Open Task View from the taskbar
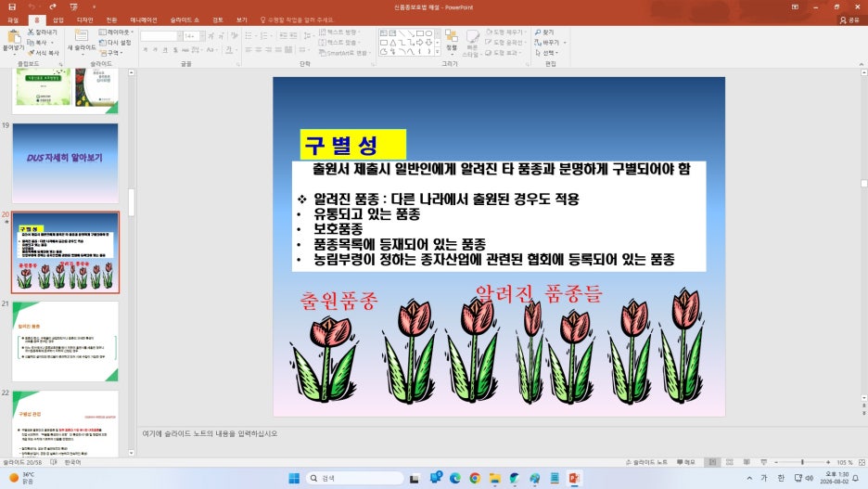868x489 pixels. pyautogui.click(x=415, y=478)
